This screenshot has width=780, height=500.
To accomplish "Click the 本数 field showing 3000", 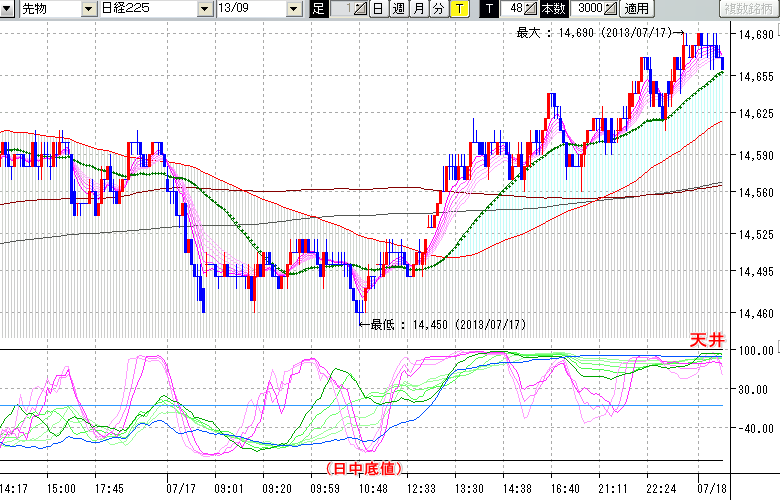I will [589, 9].
